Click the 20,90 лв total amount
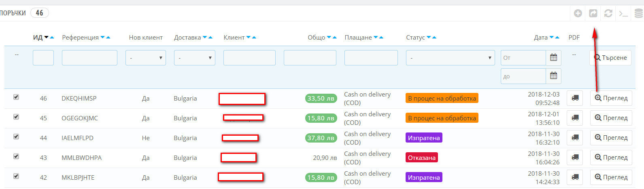Image resolution: width=644 pixels, height=189 pixels. tap(325, 157)
